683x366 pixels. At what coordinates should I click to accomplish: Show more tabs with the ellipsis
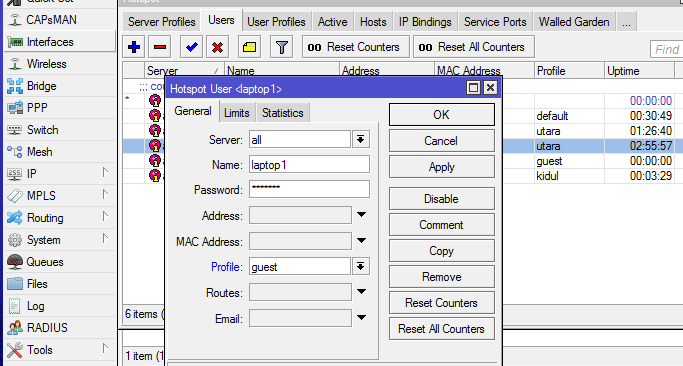tap(626, 22)
